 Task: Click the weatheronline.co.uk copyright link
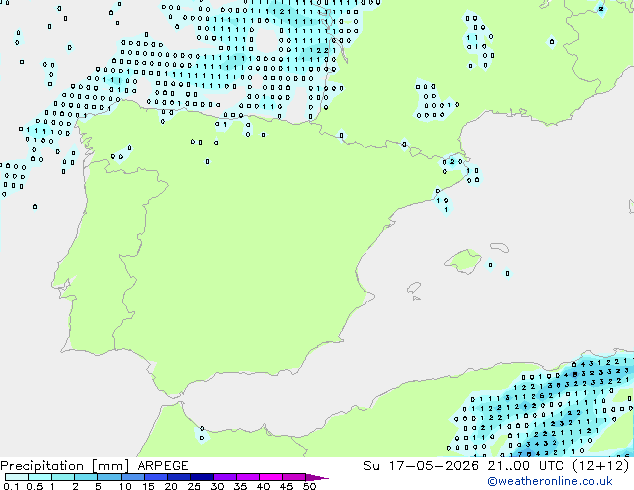click(550, 481)
